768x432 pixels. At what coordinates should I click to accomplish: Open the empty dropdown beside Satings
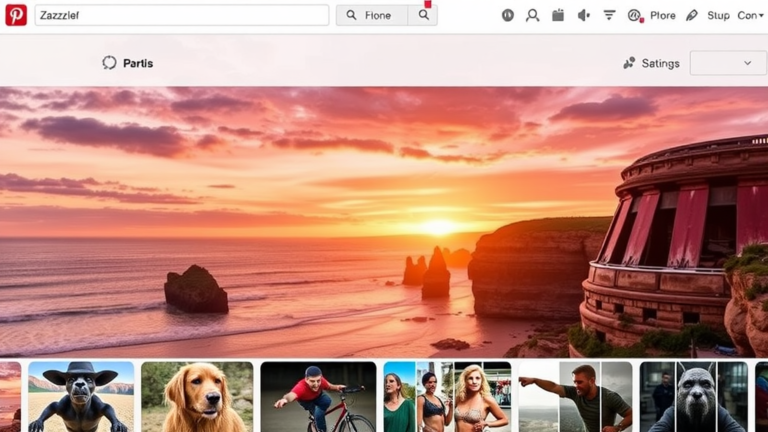coord(727,63)
